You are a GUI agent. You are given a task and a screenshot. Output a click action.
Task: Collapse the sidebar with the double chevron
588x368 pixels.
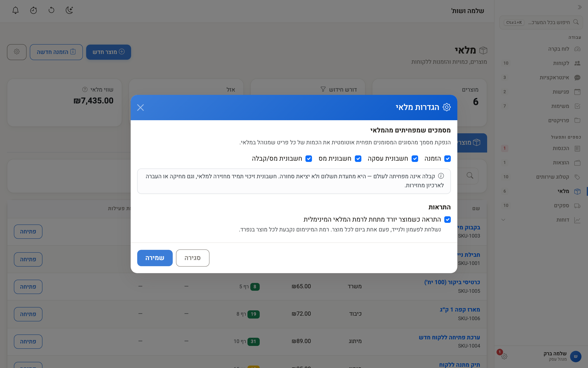pos(579,7)
